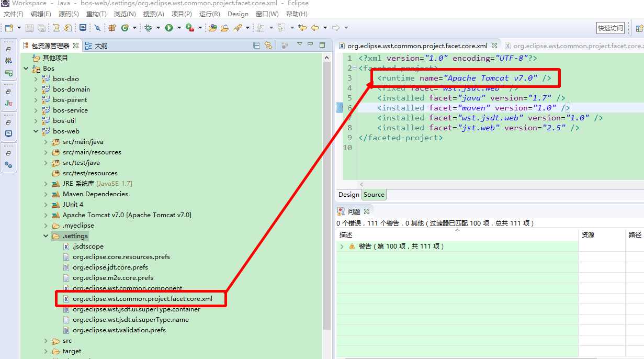
Task: Click the 快速访问 quick access box
Action: point(611,28)
